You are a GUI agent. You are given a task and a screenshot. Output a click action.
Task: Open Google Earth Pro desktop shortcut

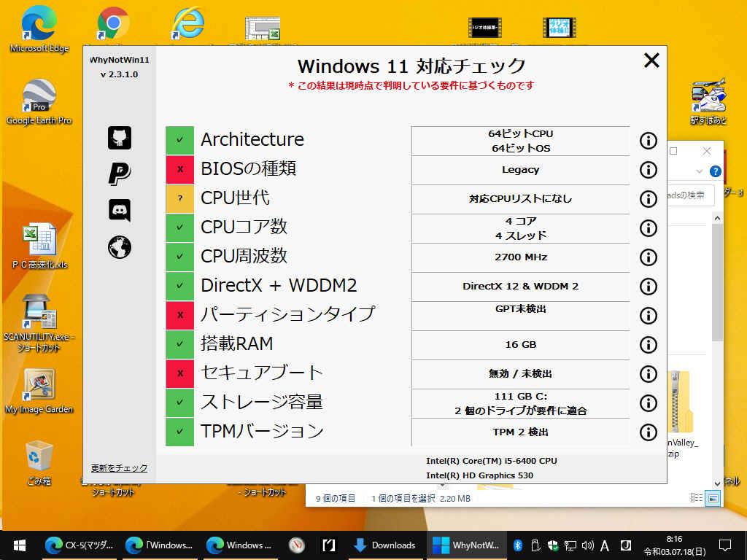pos(39,102)
